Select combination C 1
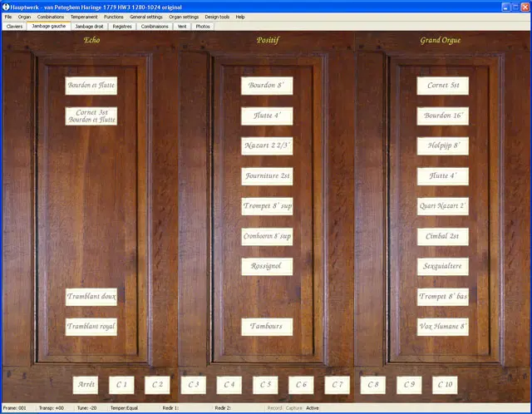 [x=121, y=385]
